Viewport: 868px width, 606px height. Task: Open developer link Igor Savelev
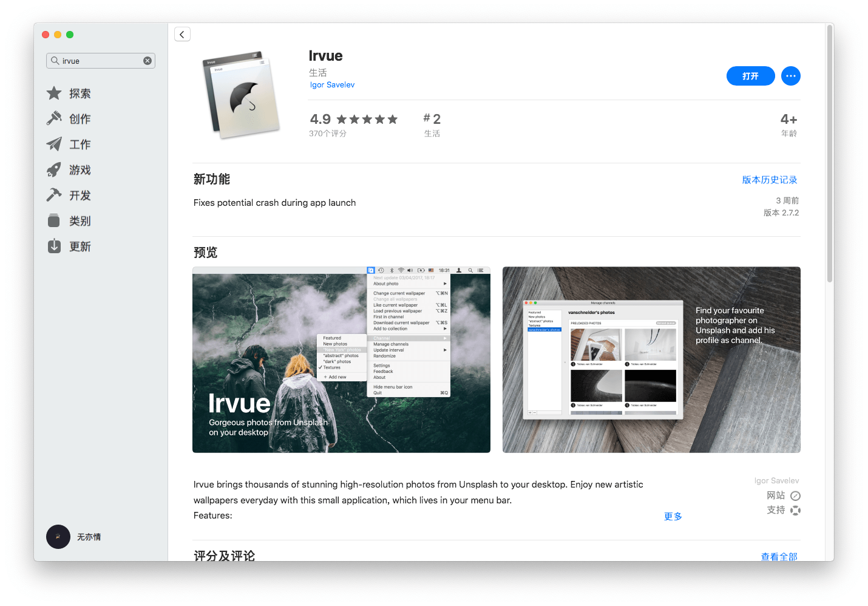(x=332, y=85)
